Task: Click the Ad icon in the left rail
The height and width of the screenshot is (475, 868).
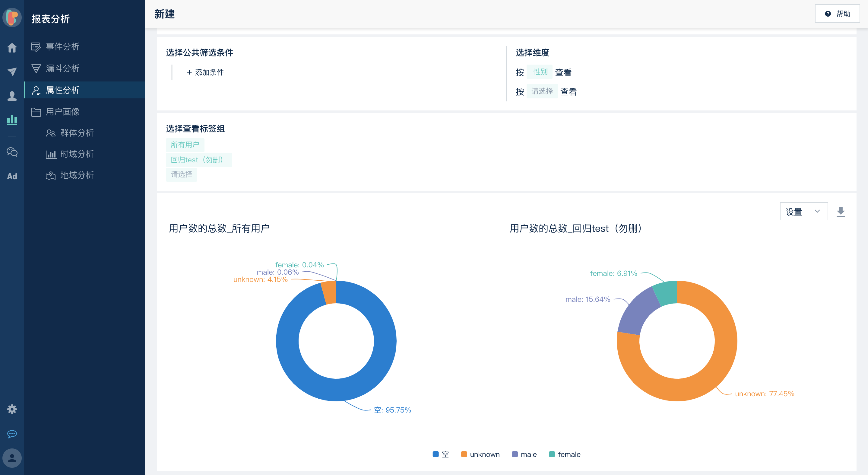Action: 12,176
